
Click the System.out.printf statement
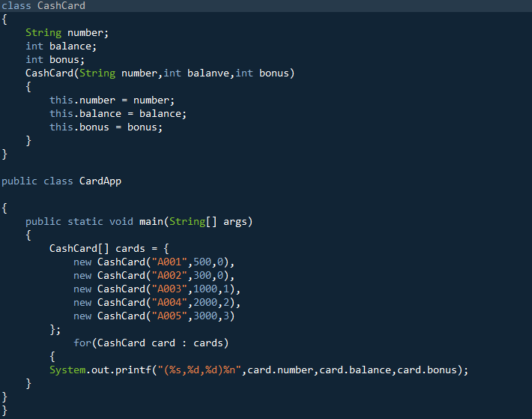[259, 370]
